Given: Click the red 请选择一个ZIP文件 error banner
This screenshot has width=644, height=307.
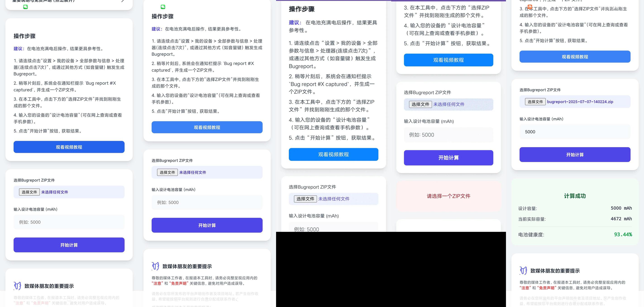Looking at the screenshot, I should 448,196.
